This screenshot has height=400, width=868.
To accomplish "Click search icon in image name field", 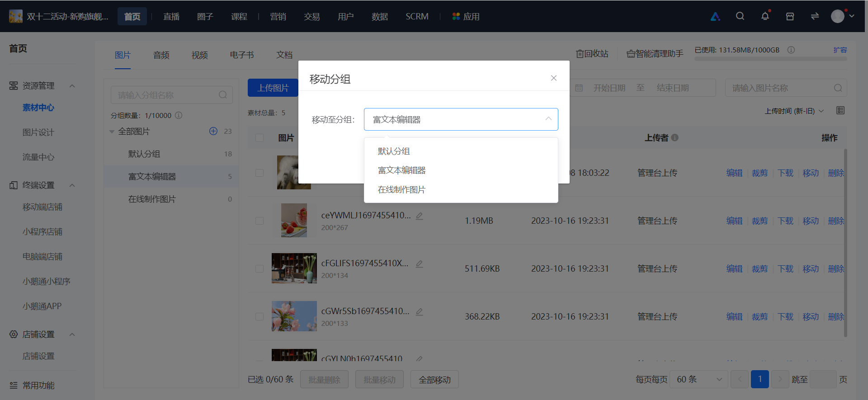I will tap(838, 88).
